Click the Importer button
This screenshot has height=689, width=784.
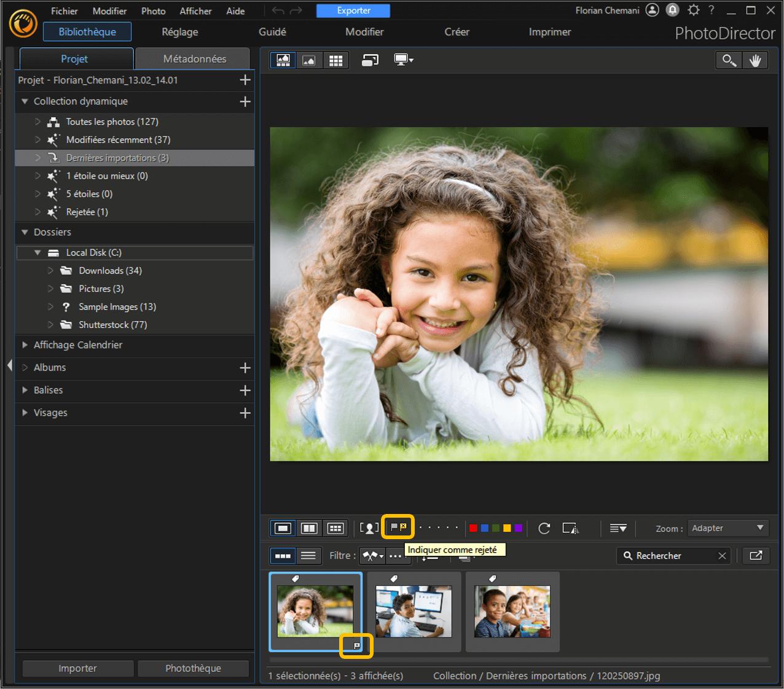[x=77, y=668]
